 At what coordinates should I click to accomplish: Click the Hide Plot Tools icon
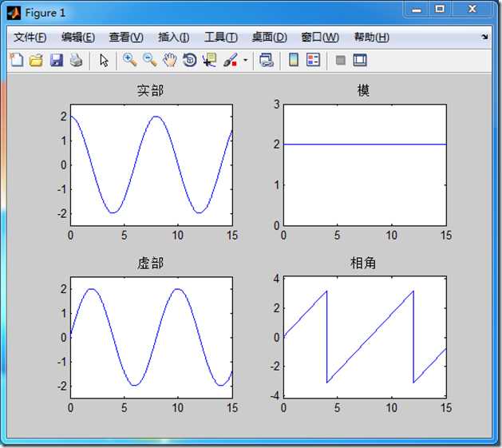pos(341,60)
